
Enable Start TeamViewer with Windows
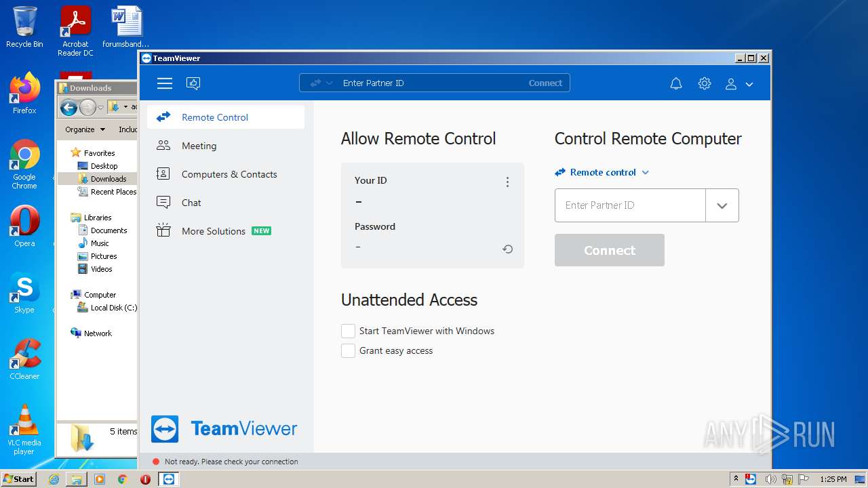tap(348, 331)
